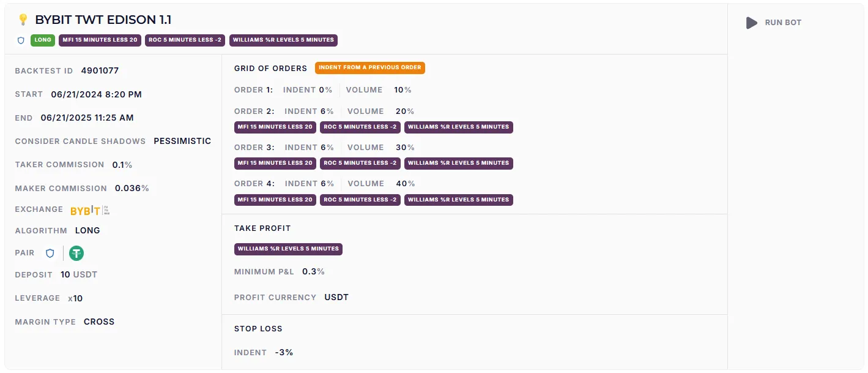The image size is (868, 373).
Task: Click the orange Indent From A Previous Order badge
Action: tap(369, 67)
